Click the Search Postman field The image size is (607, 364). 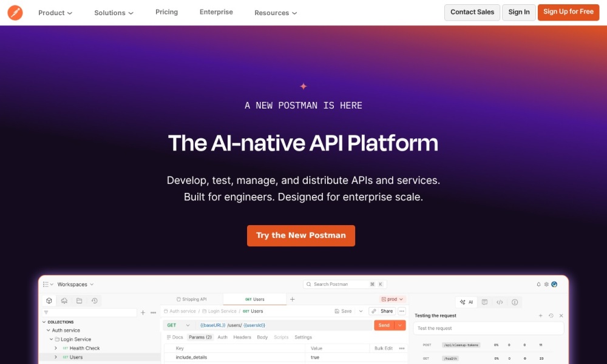[345, 285]
